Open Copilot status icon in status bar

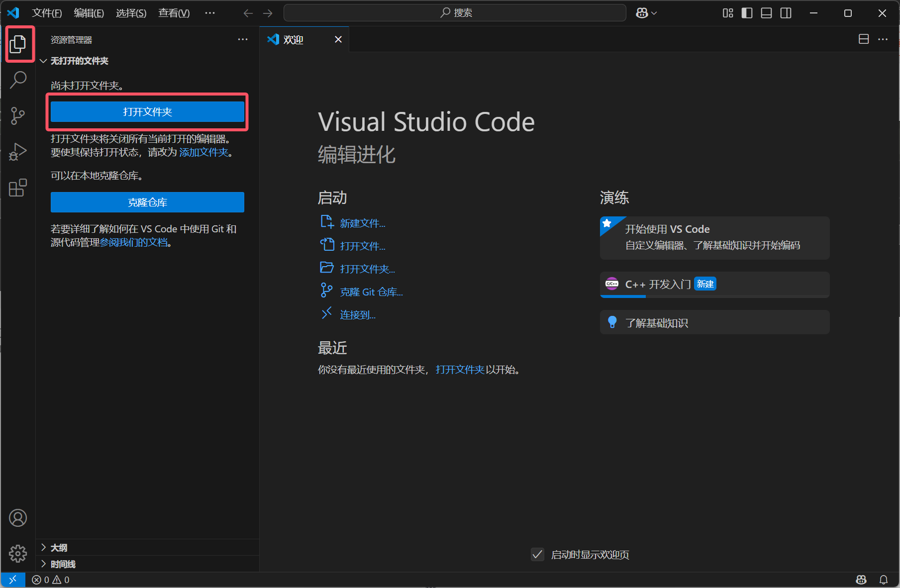pyautogui.click(x=861, y=580)
